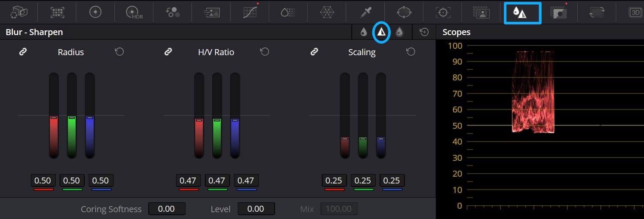Viewport: 644px width, 219px height.
Task: Reset all Blur palette settings
Action: point(424,32)
